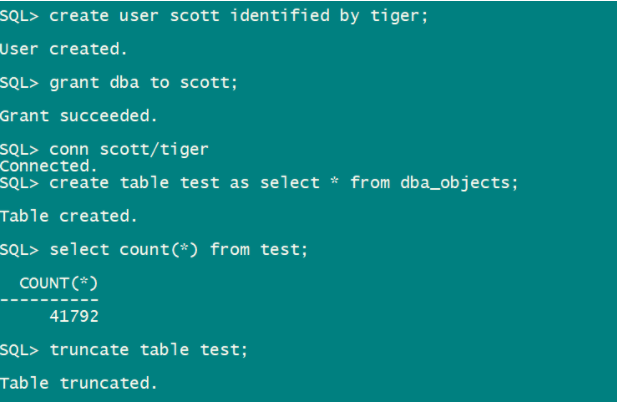
Task: Click the SQL> prompt before "truncate table"
Action: [20, 349]
